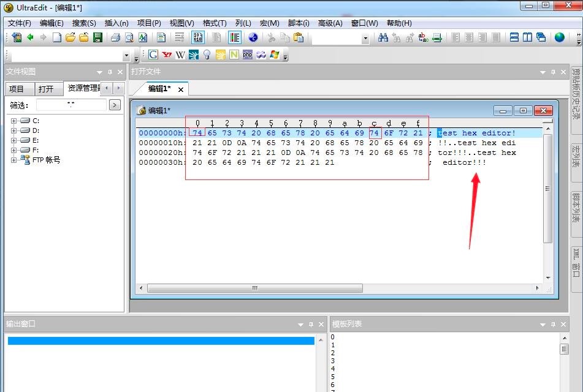Save the file with the green floppy icon

(97, 37)
